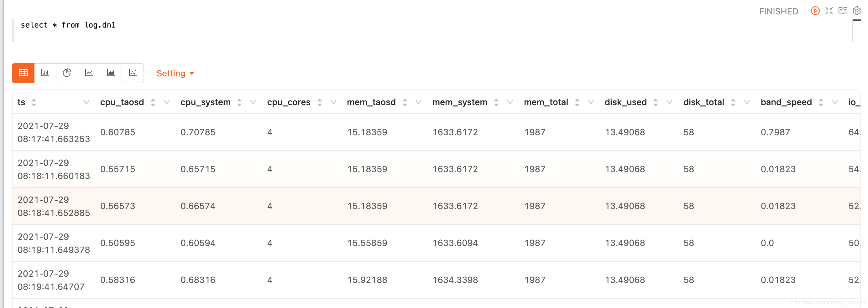Click the disk_total column header
The image size is (868, 308).
coord(703,102)
